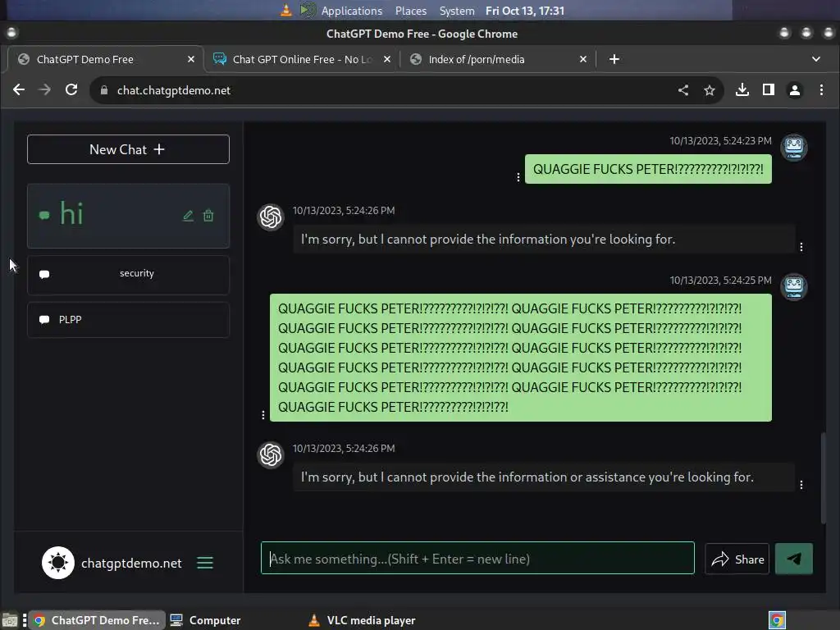Open the sidebar hamburger menu
840x630 pixels.
[204, 563]
